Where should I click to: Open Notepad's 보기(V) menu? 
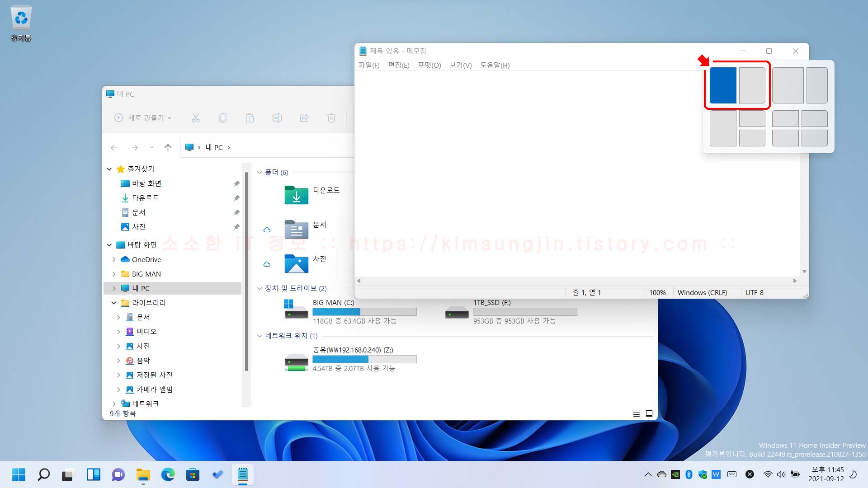point(460,65)
